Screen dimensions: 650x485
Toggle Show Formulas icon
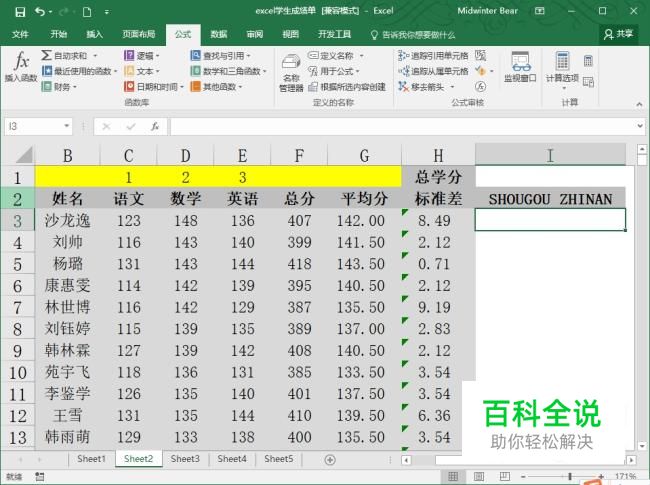point(480,55)
